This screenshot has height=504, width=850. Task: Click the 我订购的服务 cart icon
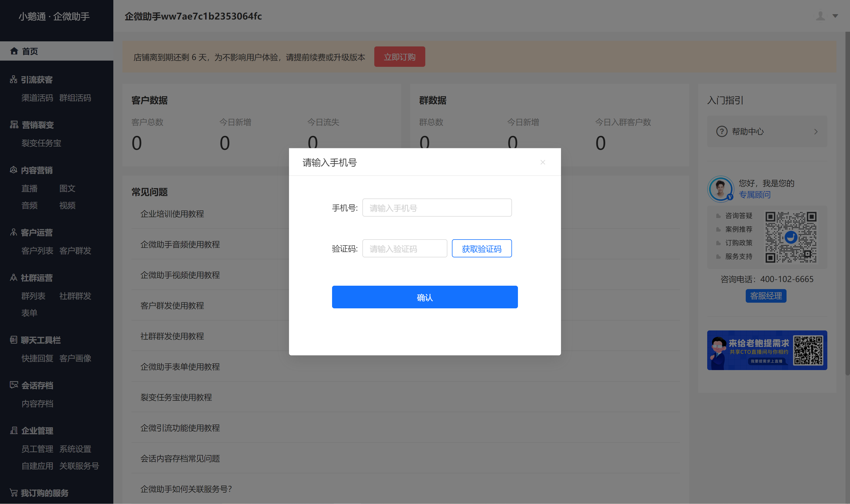click(14, 492)
